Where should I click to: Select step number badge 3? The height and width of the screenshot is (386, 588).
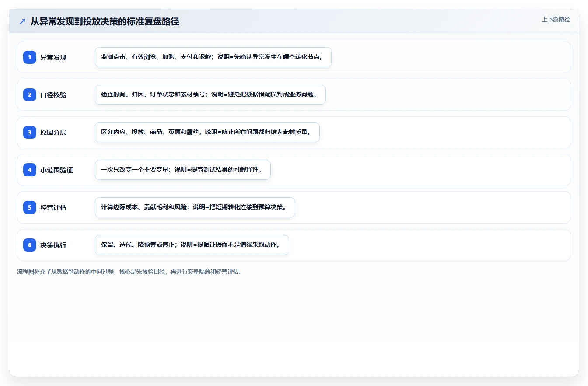point(30,132)
